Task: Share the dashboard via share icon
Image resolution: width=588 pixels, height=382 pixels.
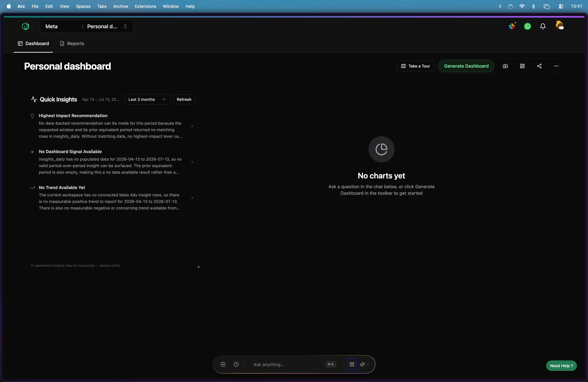Action: click(539, 66)
